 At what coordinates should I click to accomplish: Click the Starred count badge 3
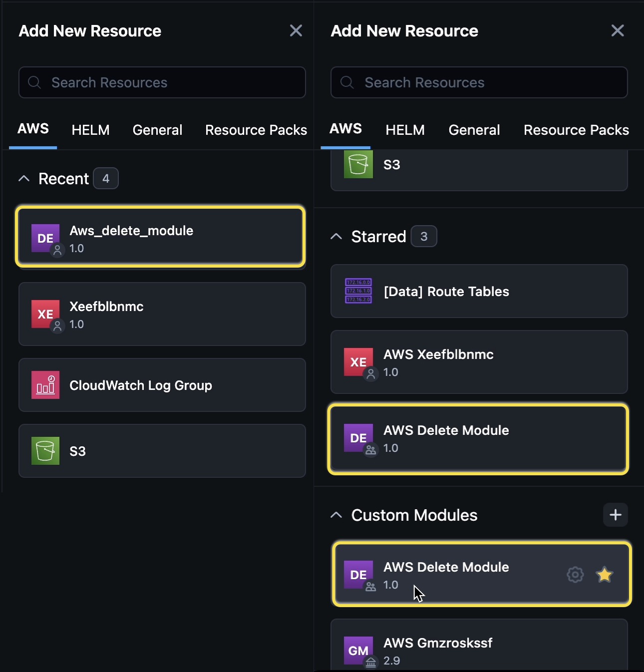[424, 236]
